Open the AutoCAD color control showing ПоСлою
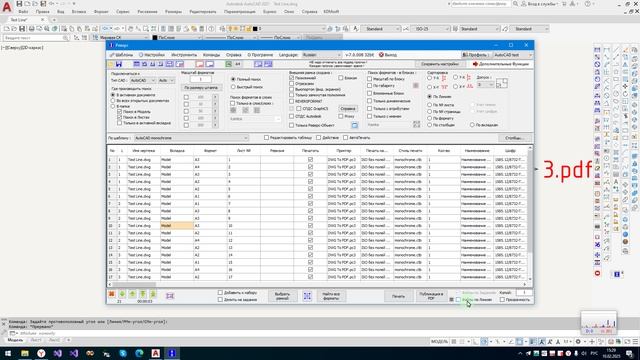This screenshot has width=640, height=360. [177, 38]
